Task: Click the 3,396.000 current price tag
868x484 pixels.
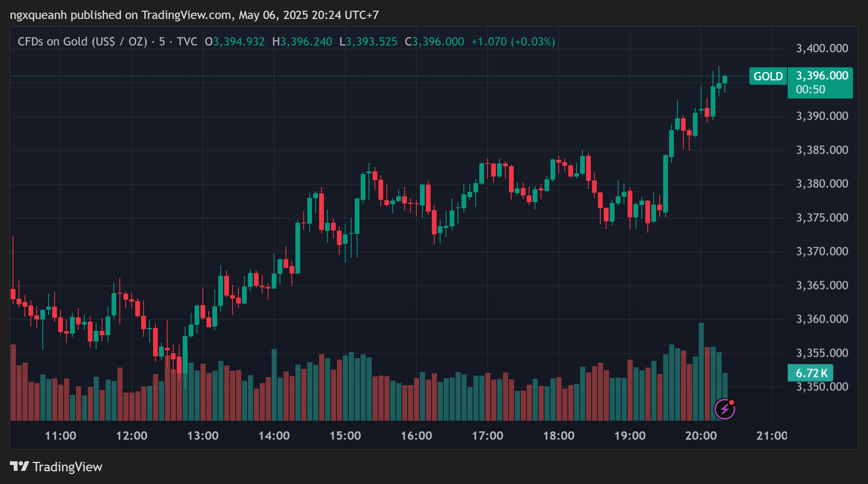Action: click(x=822, y=76)
